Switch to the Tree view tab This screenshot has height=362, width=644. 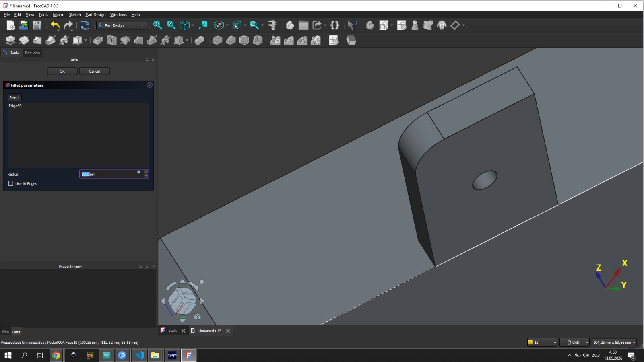[x=32, y=53]
